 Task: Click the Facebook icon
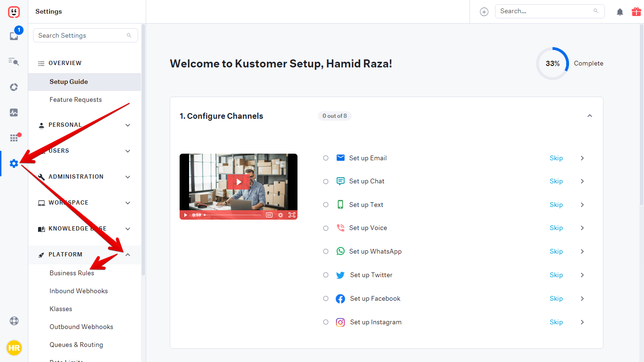340,298
